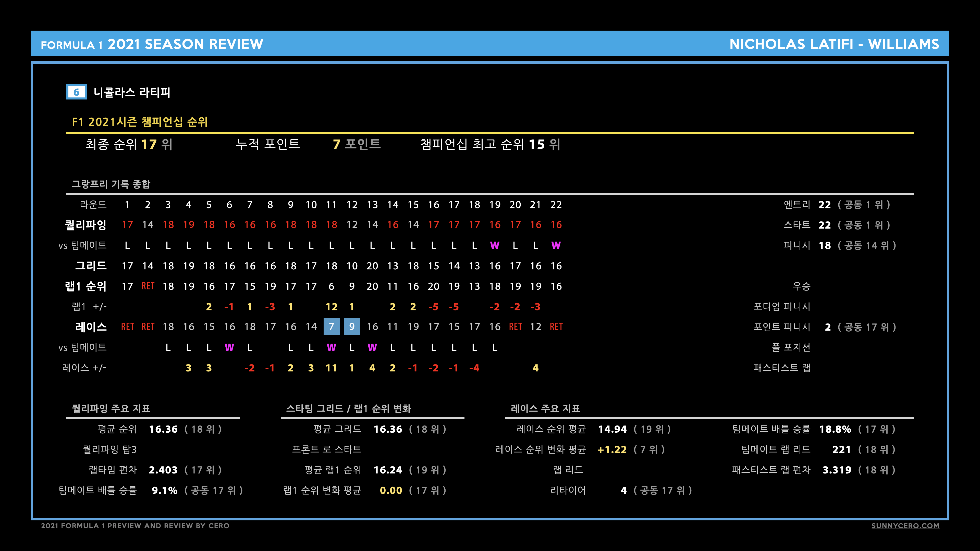
Task: Click the 팀메이트 랩 리드 221 value
Action: 841,449
